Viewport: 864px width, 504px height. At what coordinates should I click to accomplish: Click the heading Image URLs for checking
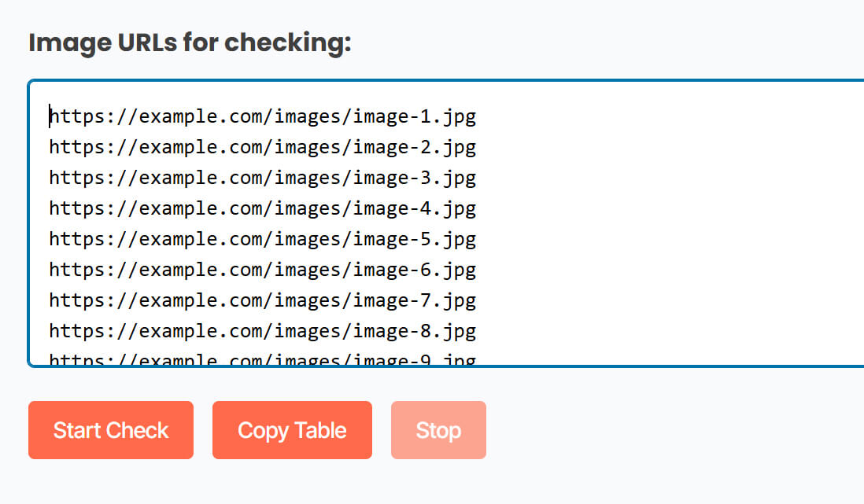(191, 42)
